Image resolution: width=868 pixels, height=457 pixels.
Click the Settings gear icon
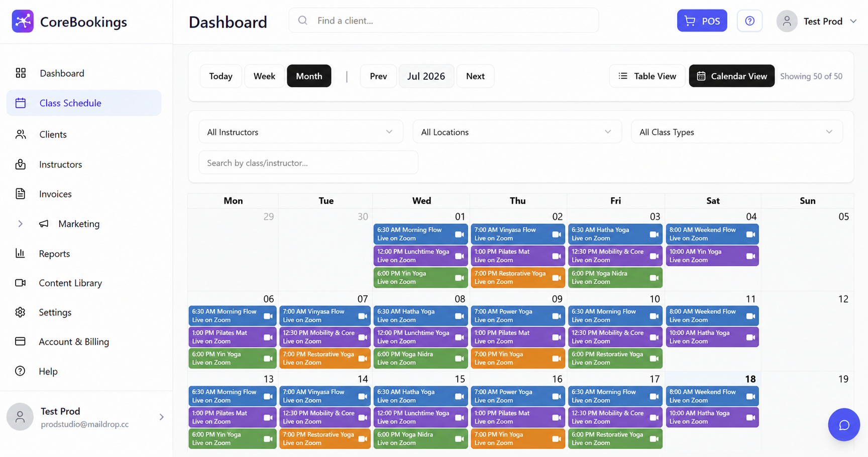(x=21, y=312)
